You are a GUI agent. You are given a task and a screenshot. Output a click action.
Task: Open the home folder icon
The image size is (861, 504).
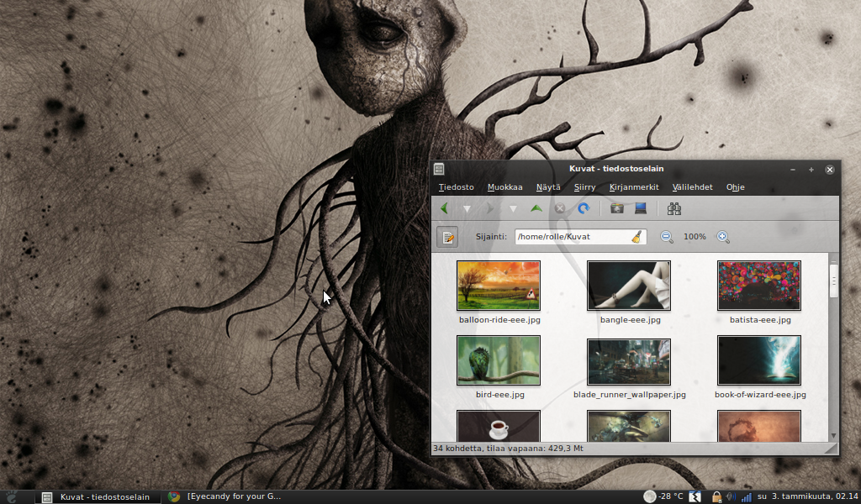click(x=617, y=208)
